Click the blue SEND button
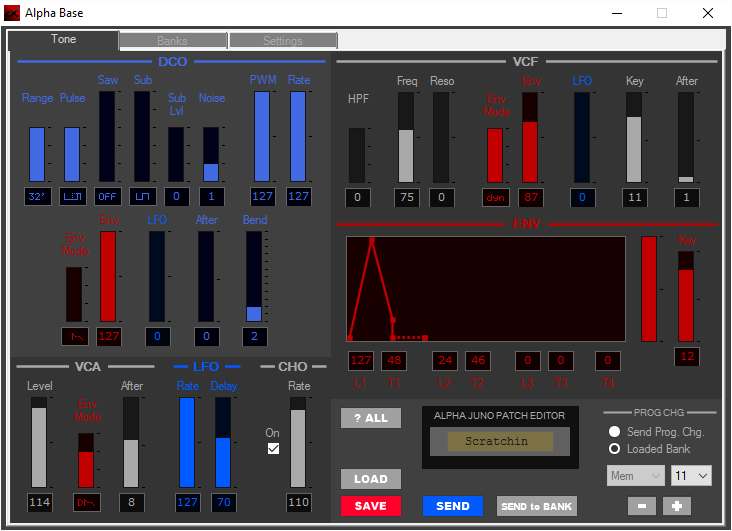The height and width of the screenshot is (531, 732). [453, 506]
